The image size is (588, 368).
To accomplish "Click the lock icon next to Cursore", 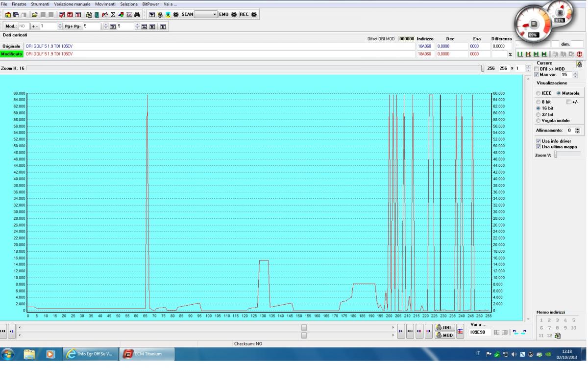I will tap(580, 65).
